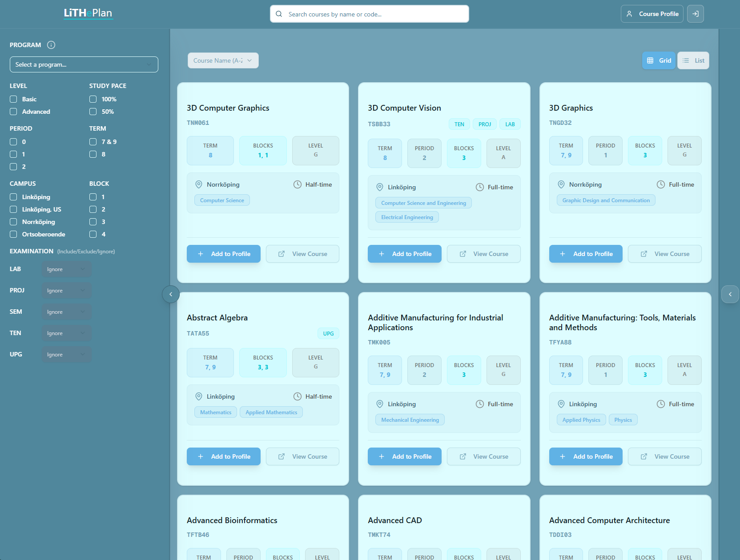Click the location pin icon on 3D Computer Vision
Screen dimensions: 740x560
pos(379,187)
